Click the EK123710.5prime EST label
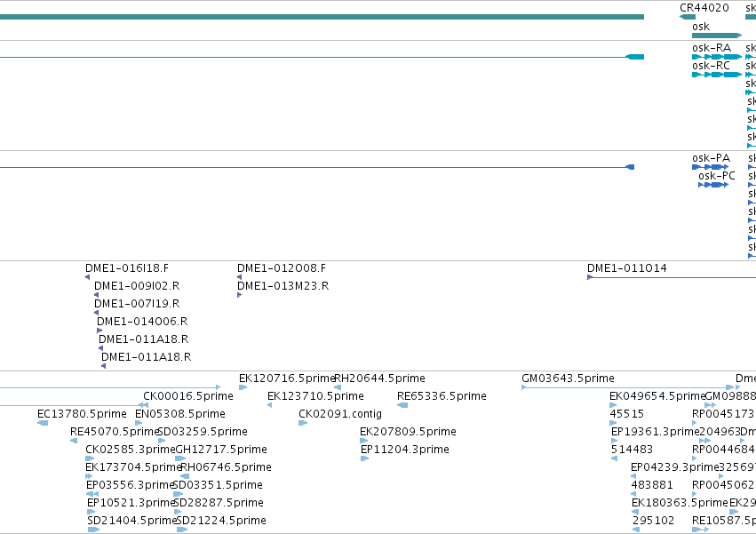Image resolution: width=756 pixels, height=534 pixels. (315, 396)
